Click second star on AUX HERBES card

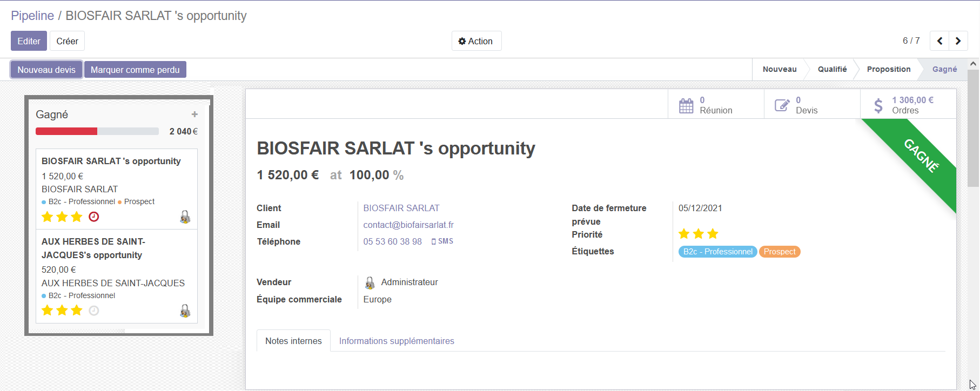[62, 311]
